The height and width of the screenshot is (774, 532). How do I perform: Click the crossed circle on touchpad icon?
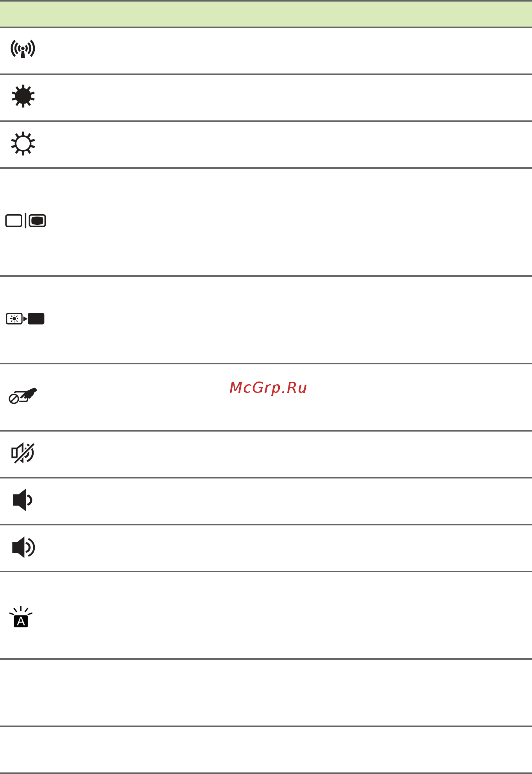pyautogui.click(x=14, y=399)
